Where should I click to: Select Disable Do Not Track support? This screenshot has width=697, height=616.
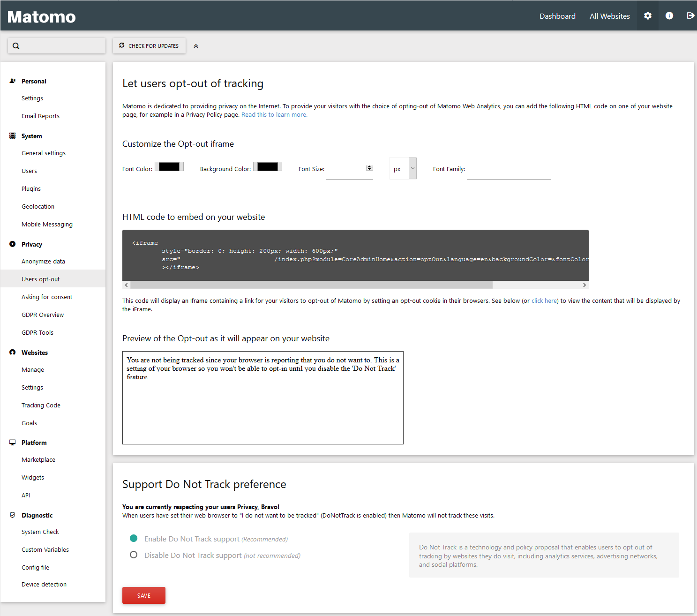pos(134,555)
